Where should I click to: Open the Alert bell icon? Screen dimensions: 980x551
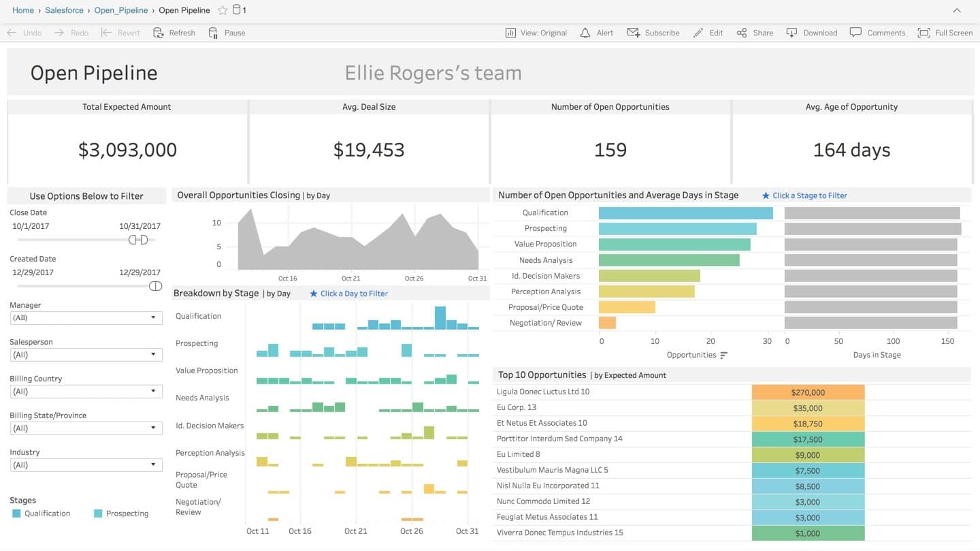tap(585, 33)
